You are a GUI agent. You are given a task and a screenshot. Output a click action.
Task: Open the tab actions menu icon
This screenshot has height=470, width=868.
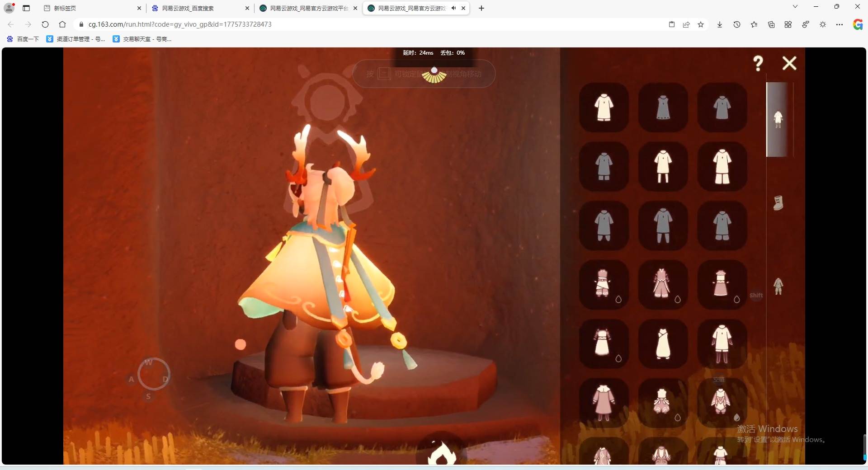click(26, 8)
